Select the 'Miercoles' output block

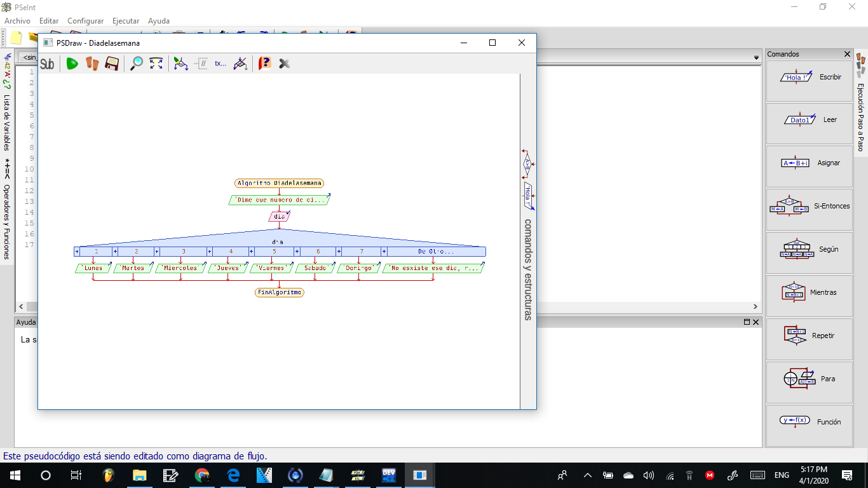(x=180, y=268)
